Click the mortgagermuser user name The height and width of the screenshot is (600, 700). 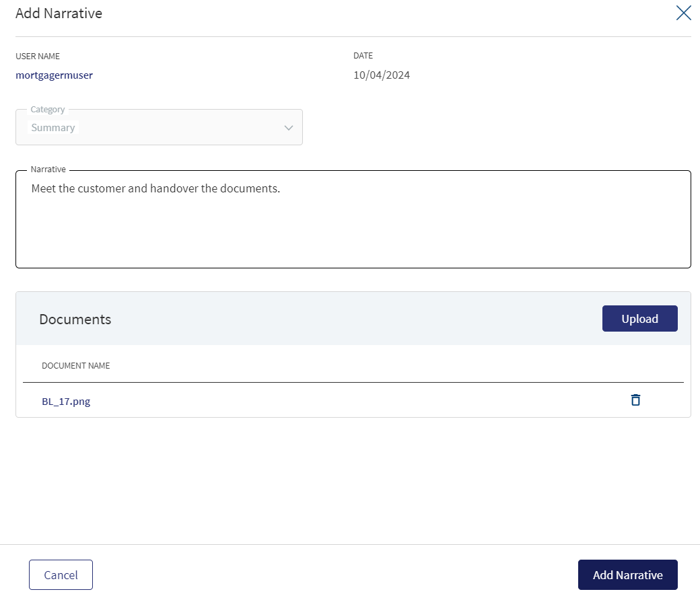[54, 75]
